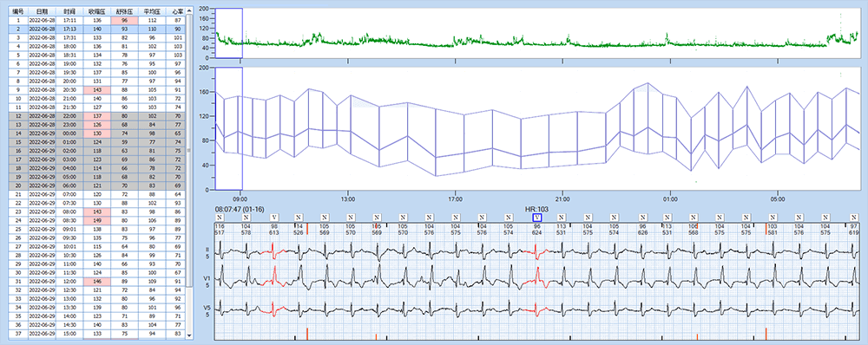Select row number 5 at 18:31
868x345 pixels.
(x=97, y=55)
